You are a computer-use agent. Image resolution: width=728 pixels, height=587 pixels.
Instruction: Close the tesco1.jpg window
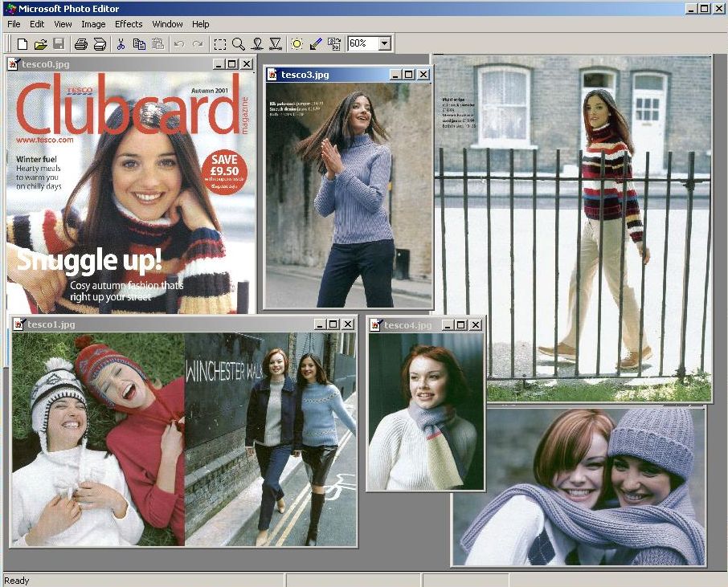[348, 324]
